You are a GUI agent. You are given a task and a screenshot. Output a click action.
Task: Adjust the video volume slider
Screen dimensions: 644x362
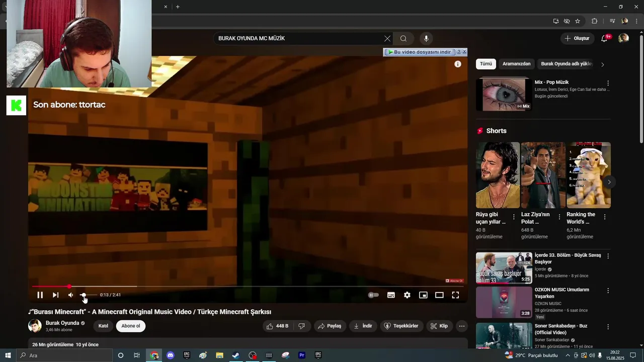[x=89, y=295]
